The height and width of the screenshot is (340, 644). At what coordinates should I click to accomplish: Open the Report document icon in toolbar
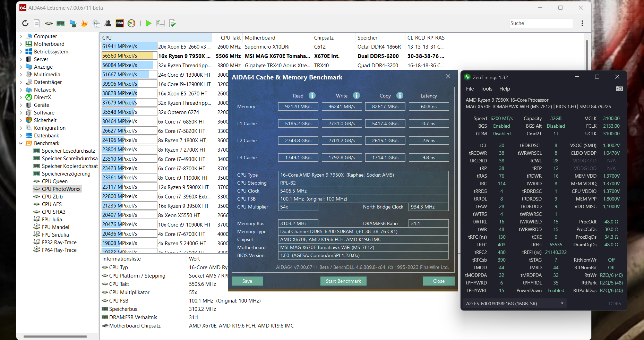click(37, 23)
